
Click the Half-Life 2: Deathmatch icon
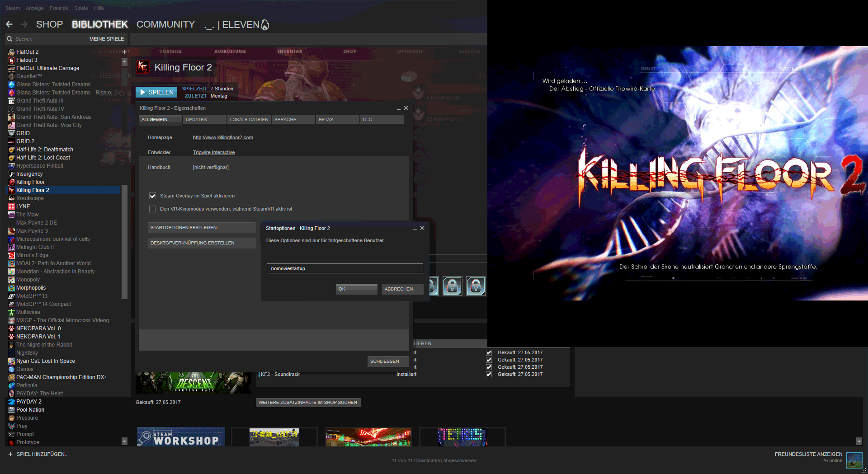[x=12, y=150]
